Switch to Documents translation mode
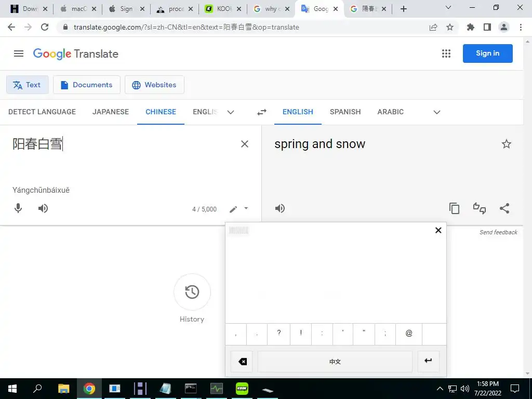 coord(87,85)
